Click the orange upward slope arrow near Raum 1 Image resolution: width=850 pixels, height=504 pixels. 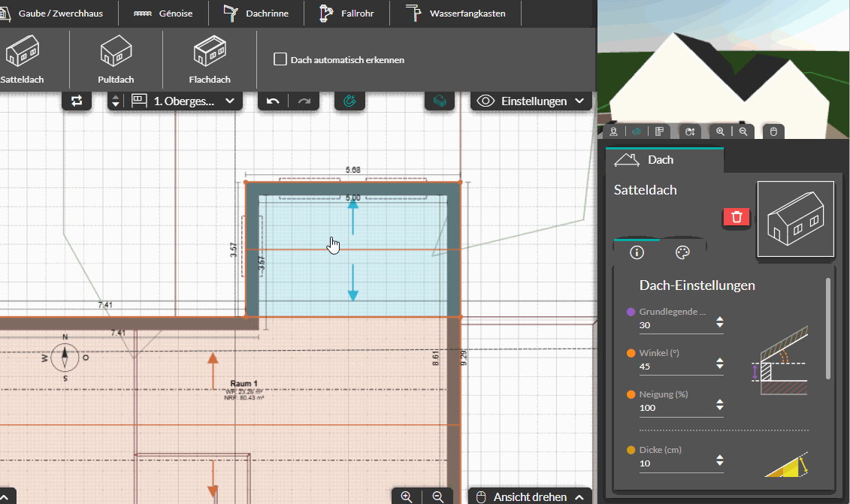(213, 371)
